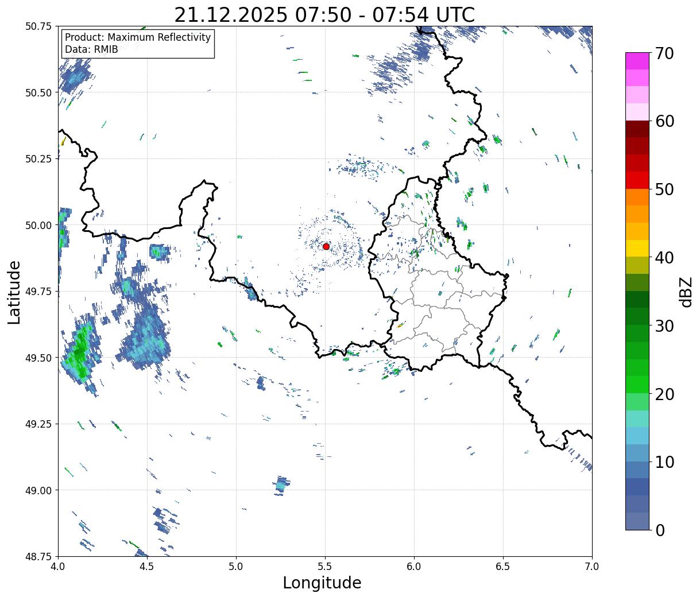This screenshot has height=597, width=700.
Task: Click the red radar location marker
Action: [326, 246]
